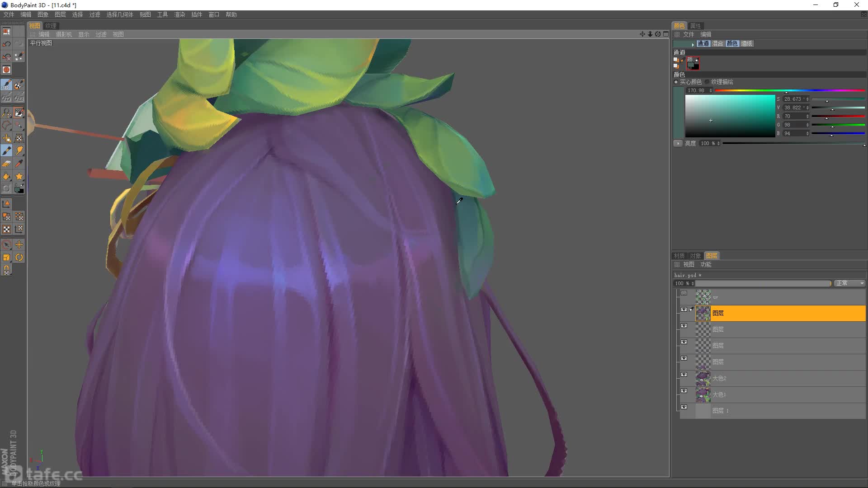The height and width of the screenshot is (488, 868).
Task: Select the smudge/dodge tool icon
Action: coord(19,151)
